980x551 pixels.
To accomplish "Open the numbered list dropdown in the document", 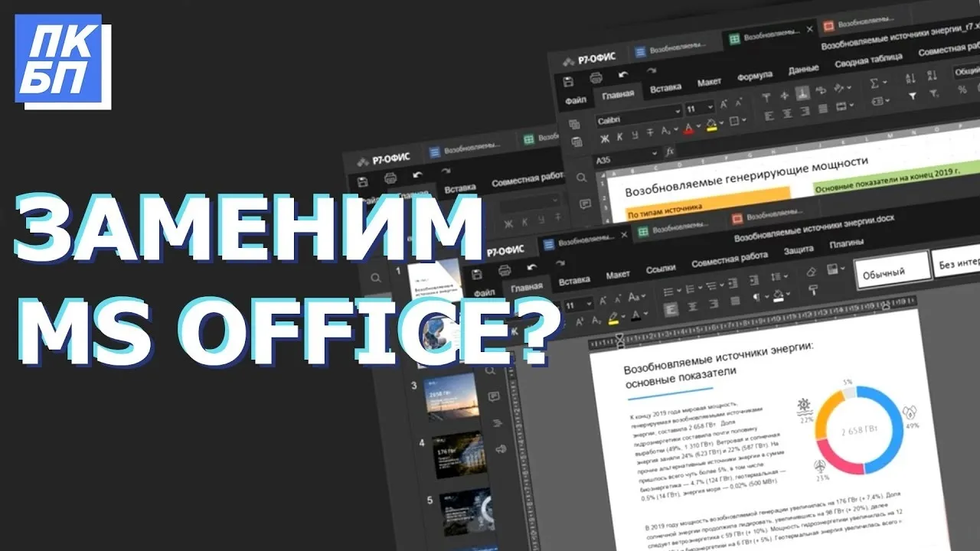I will point(693,289).
